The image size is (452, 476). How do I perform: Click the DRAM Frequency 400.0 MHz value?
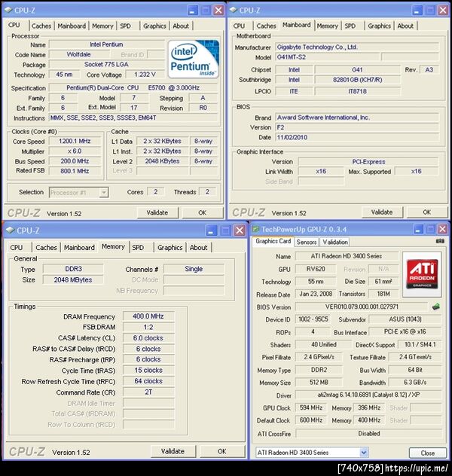(148, 316)
